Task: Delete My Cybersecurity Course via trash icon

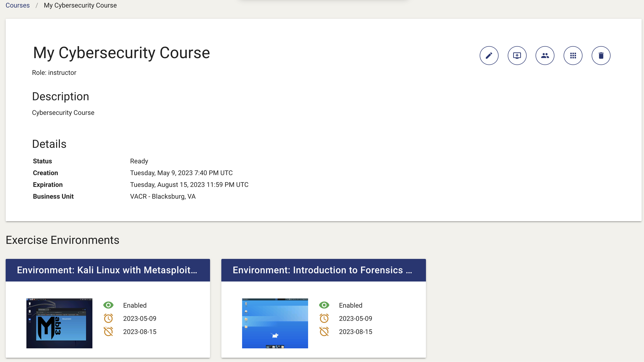Action: (x=601, y=55)
